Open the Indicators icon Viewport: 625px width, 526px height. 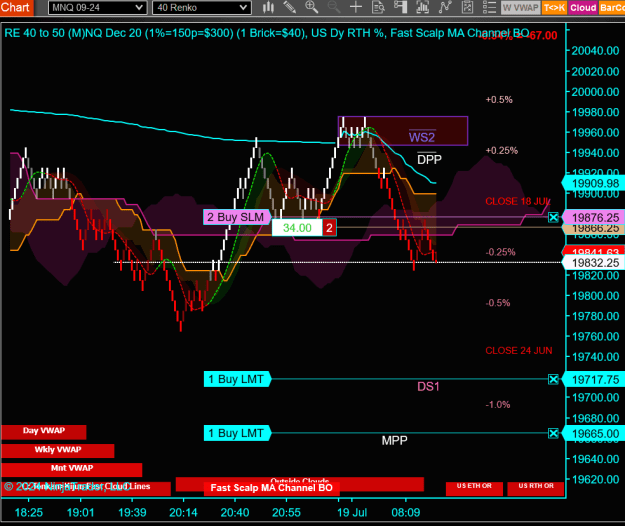tap(445, 7)
